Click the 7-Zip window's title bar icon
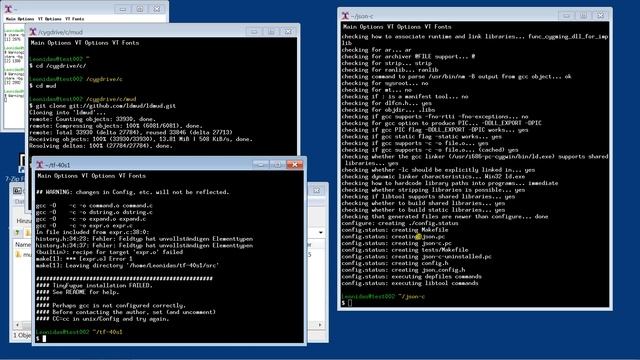This screenshot has width=640, height=360. click(x=17, y=190)
